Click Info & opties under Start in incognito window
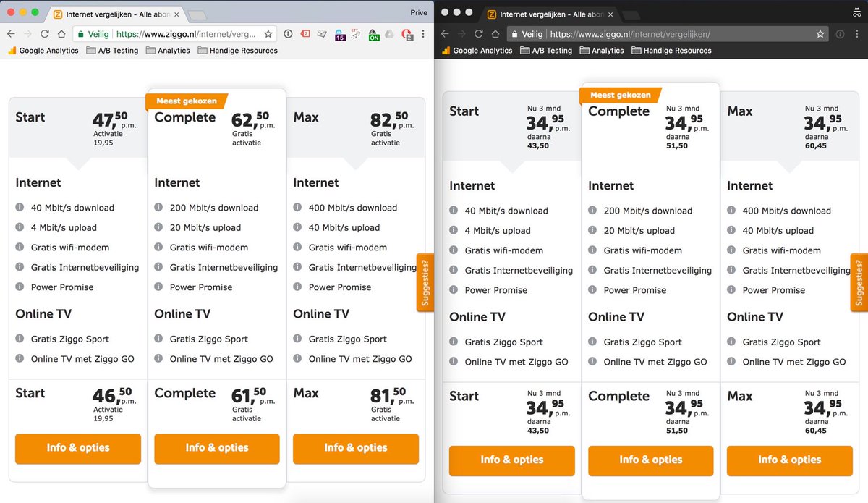868x503 pixels. (512, 460)
